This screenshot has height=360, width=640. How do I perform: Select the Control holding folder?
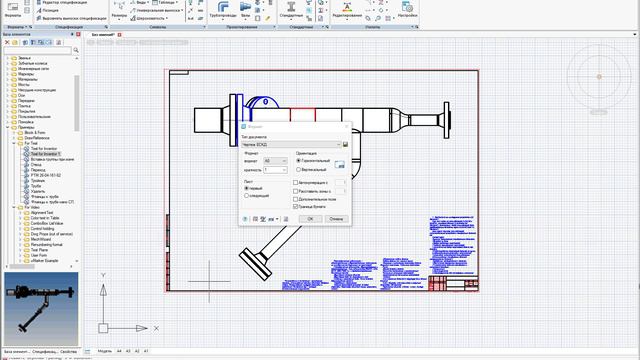tap(42, 229)
